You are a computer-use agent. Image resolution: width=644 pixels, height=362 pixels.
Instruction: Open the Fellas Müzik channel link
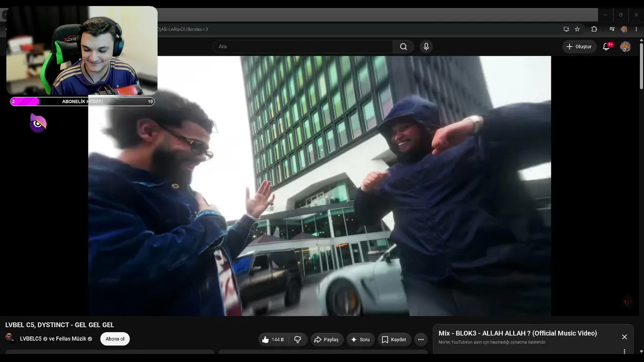[x=71, y=339]
